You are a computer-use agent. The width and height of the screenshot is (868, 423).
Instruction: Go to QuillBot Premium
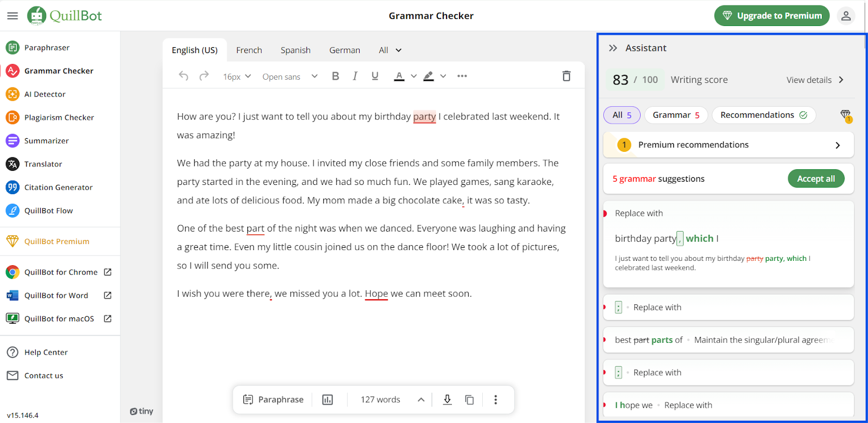pos(48,241)
